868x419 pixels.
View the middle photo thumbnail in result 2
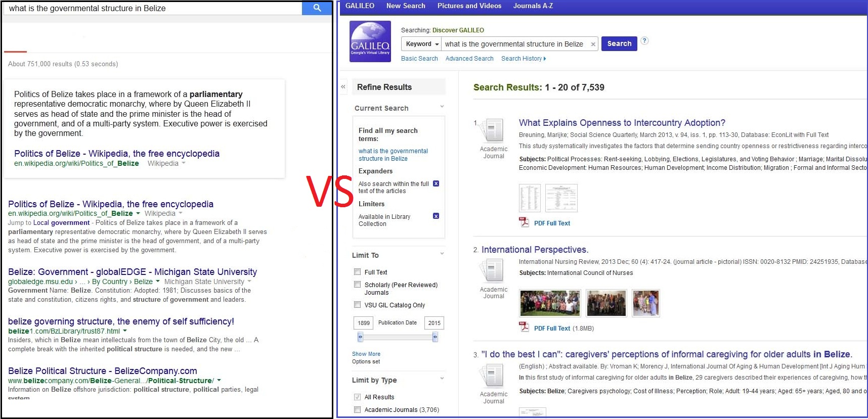click(606, 303)
